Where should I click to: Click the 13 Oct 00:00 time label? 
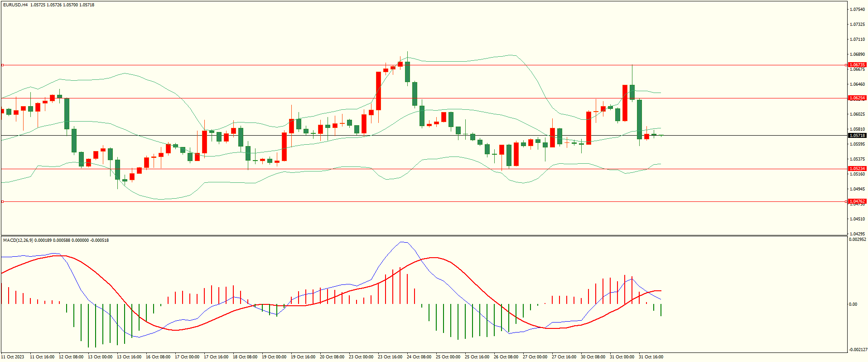pyautogui.click(x=100, y=357)
